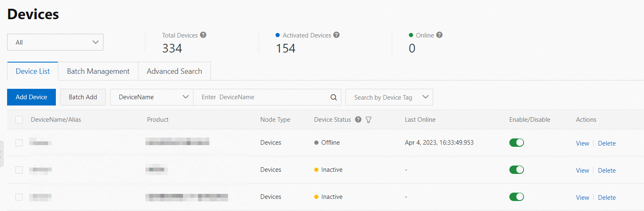Delete the last listed Inactive device

(606, 198)
